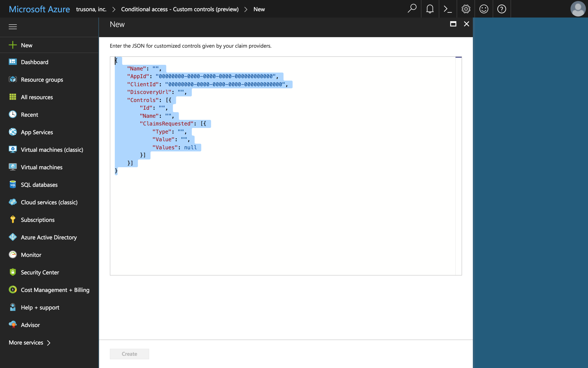Go to Microsoft Azure home link

pyautogui.click(x=39, y=9)
